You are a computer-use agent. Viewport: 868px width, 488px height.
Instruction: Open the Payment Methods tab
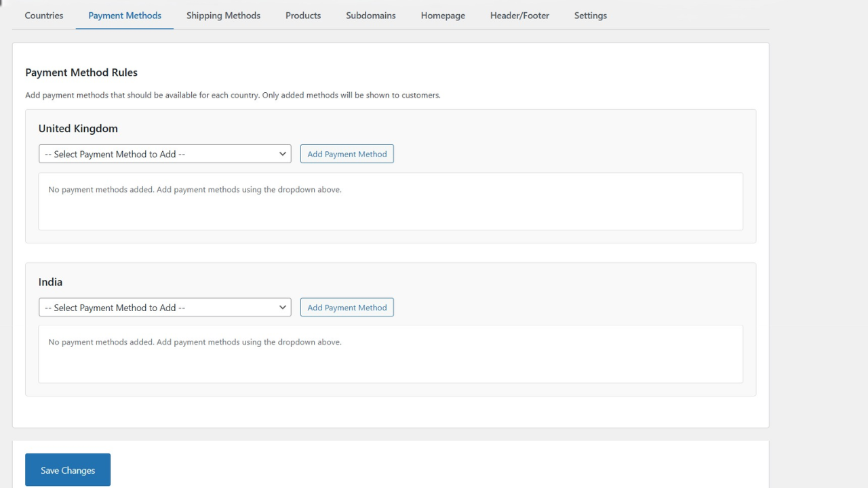coord(124,15)
